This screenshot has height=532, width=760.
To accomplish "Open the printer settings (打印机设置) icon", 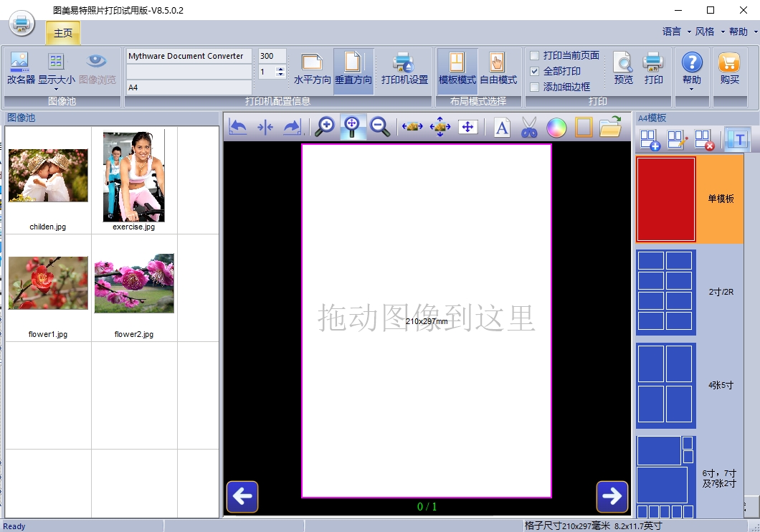I will pyautogui.click(x=404, y=69).
